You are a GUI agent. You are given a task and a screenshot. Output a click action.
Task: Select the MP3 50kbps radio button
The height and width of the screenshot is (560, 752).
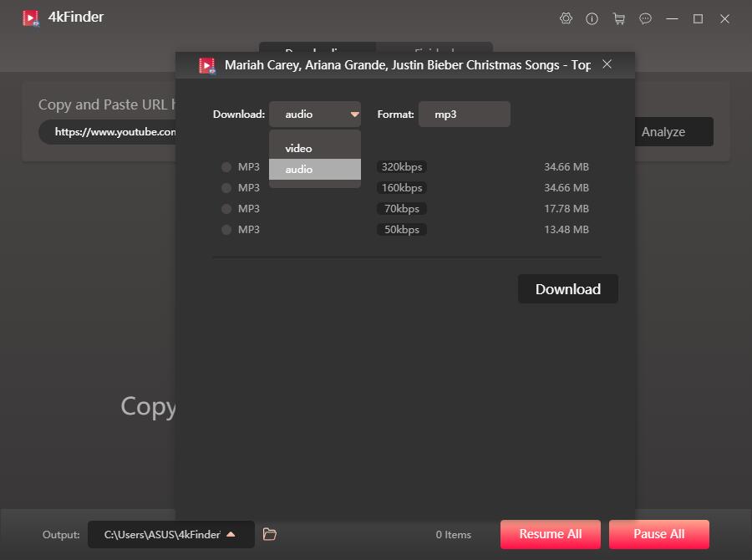click(226, 229)
